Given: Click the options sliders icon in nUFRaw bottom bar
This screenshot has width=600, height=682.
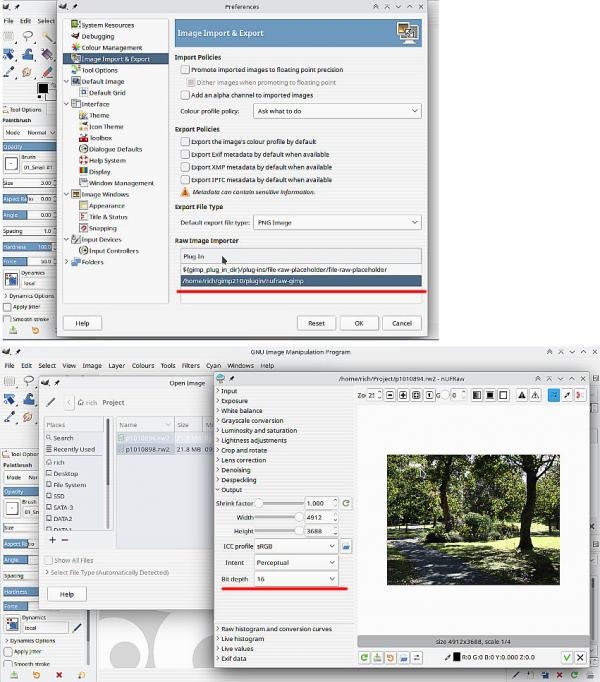Looking at the screenshot, I should [x=416, y=657].
